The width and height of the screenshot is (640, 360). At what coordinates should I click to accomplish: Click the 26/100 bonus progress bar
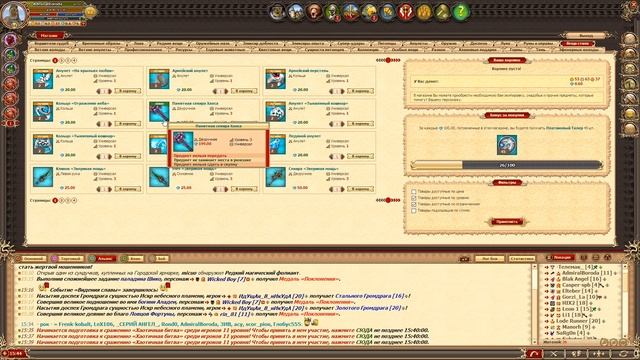[x=507, y=165]
